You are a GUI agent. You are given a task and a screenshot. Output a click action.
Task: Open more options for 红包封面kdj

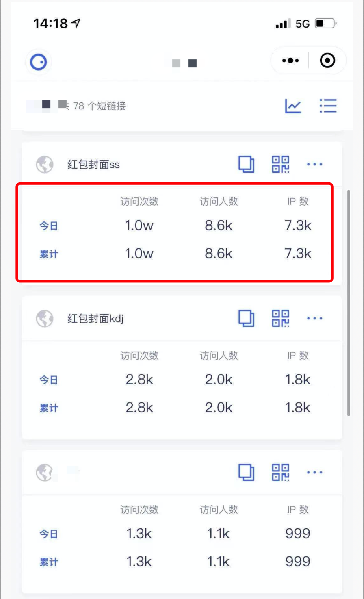(x=314, y=318)
